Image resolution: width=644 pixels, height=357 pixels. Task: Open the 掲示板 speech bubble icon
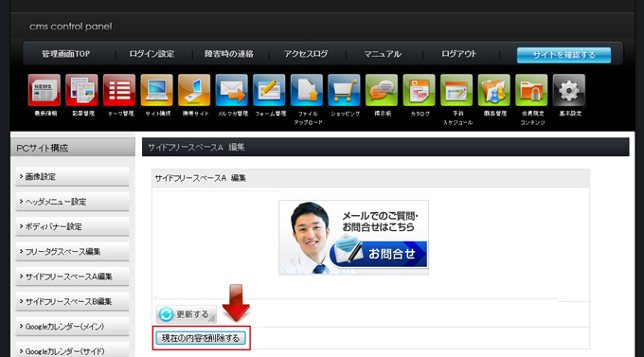[x=382, y=90]
